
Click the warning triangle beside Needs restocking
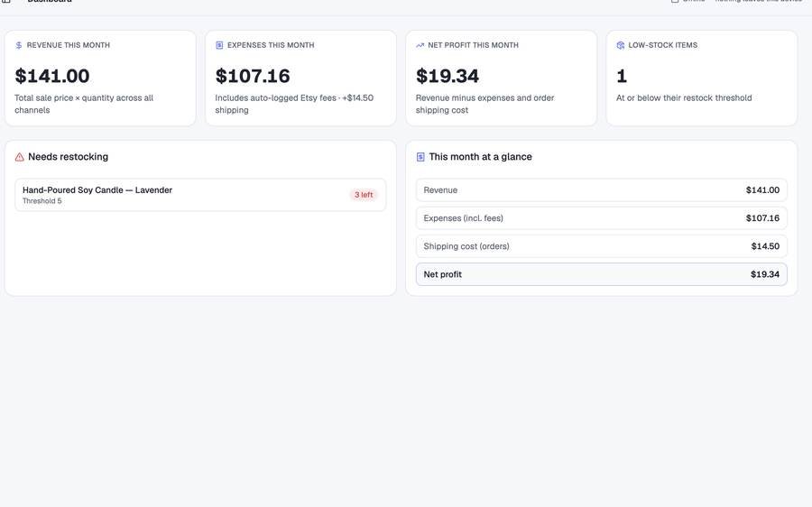point(20,157)
